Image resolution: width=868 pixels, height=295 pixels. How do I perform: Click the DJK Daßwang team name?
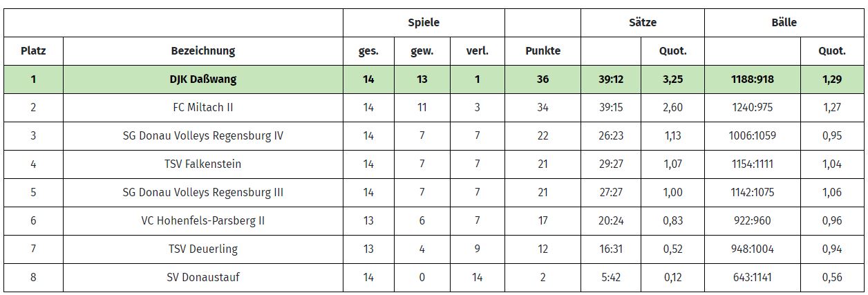202,79
